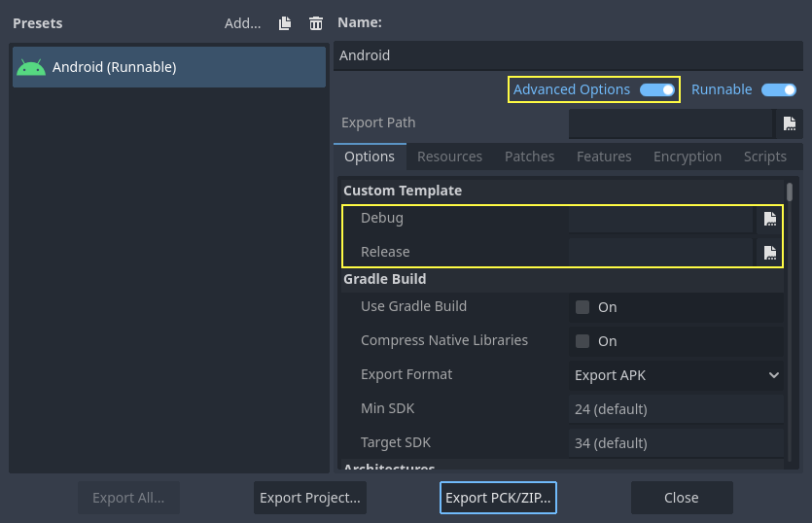The height and width of the screenshot is (523, 812).
Task: Click the Export PCK/ZIP... button
Action: pos(498,498)
